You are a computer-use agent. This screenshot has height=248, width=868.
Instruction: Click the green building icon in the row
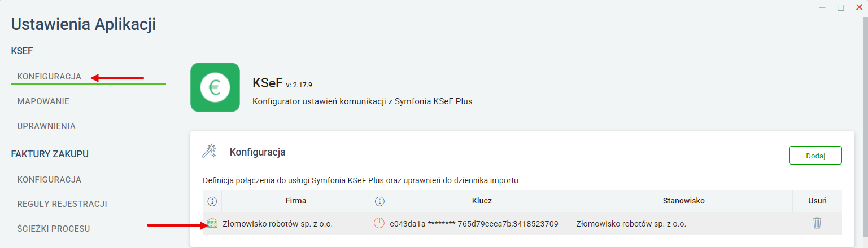tap(212, 224)
